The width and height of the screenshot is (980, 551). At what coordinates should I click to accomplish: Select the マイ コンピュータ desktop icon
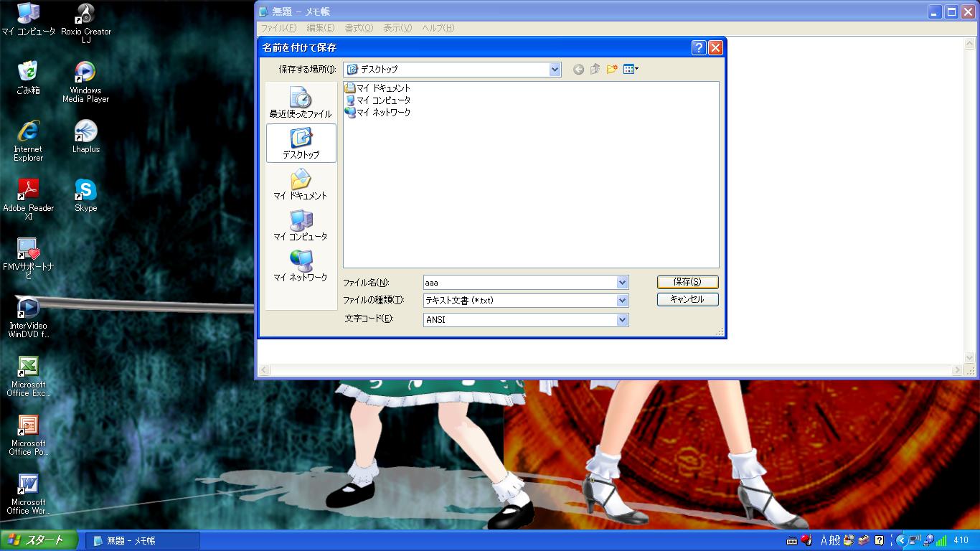28,19
